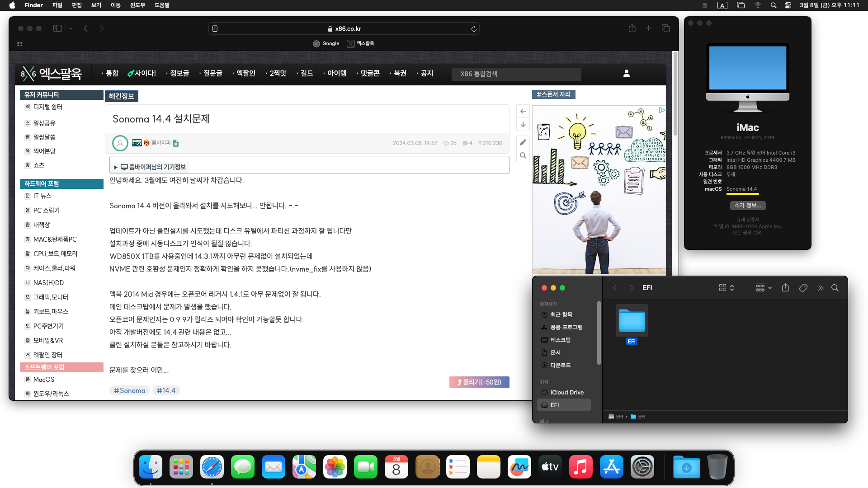Open Control Center in menu bar
The height and width of the screenshot is (488, 868).
point(788,5)
